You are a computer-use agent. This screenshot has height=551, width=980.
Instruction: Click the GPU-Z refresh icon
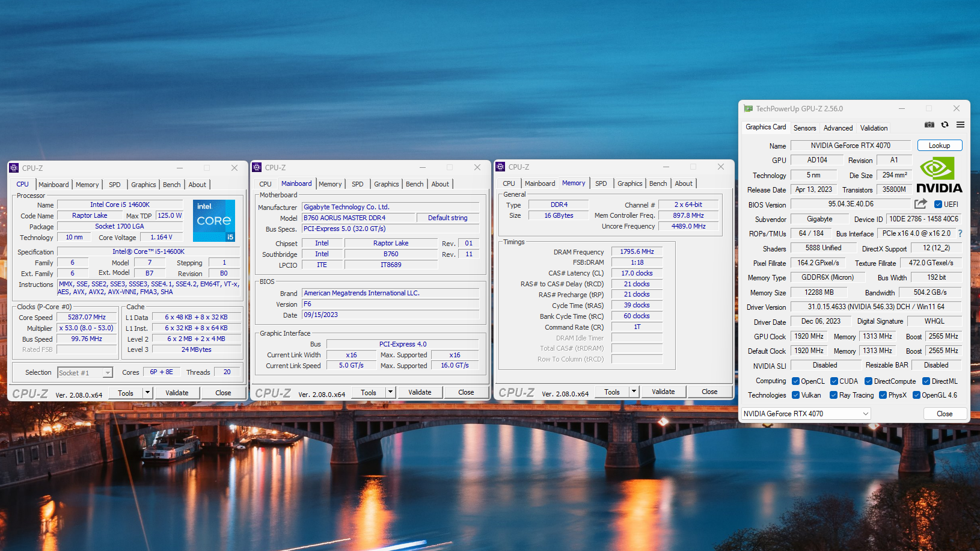[x=945, y=125]
